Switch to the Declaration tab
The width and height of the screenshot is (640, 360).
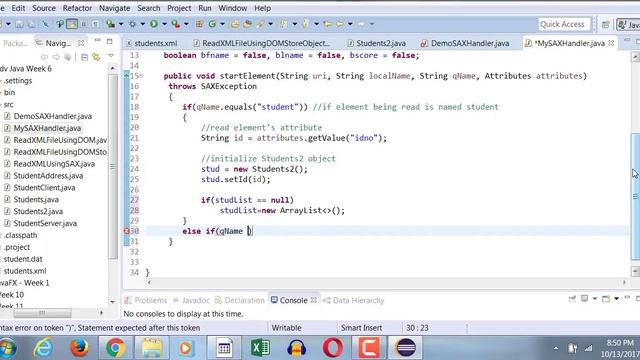240,300
